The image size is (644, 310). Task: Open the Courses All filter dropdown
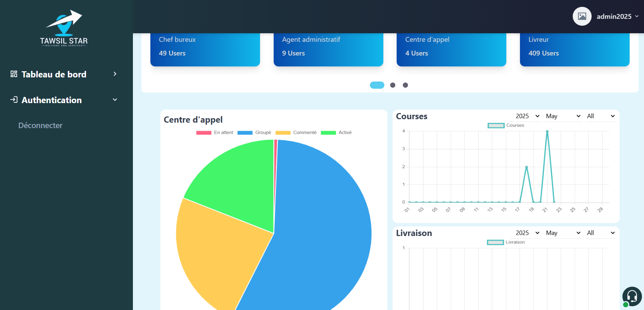coord(600,116)
